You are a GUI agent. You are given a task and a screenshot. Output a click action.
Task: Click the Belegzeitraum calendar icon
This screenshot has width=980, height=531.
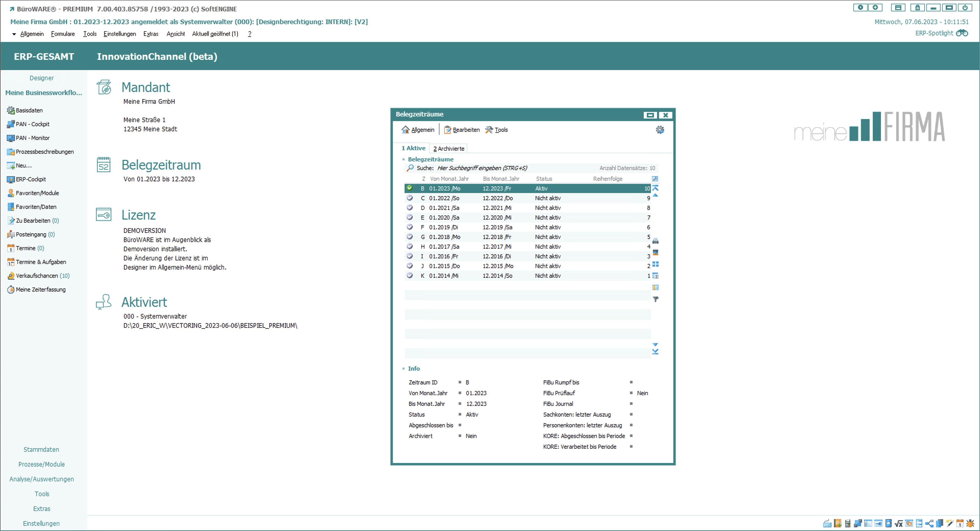tap(104, 165)
